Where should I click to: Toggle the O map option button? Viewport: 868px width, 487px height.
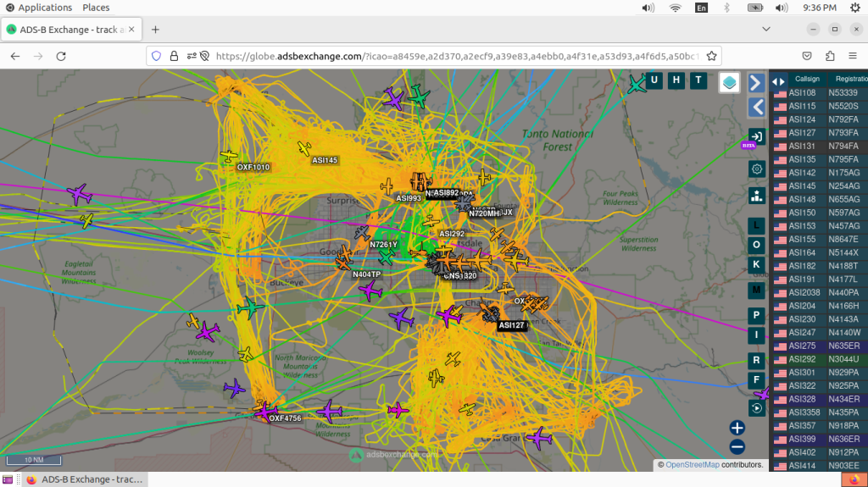(756, 245)
